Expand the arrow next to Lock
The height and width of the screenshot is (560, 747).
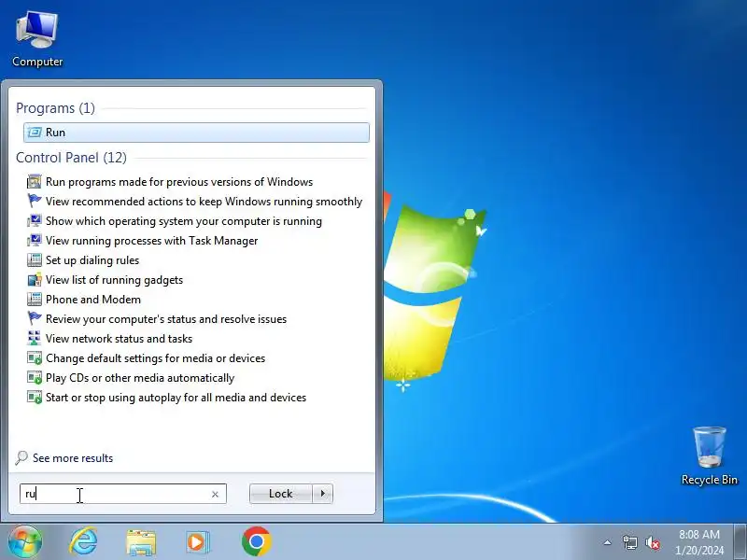[x=323, y=494]
